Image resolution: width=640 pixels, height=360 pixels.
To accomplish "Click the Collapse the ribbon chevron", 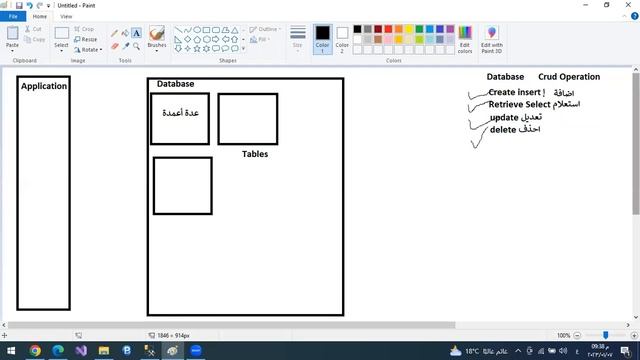I will 624,16.
